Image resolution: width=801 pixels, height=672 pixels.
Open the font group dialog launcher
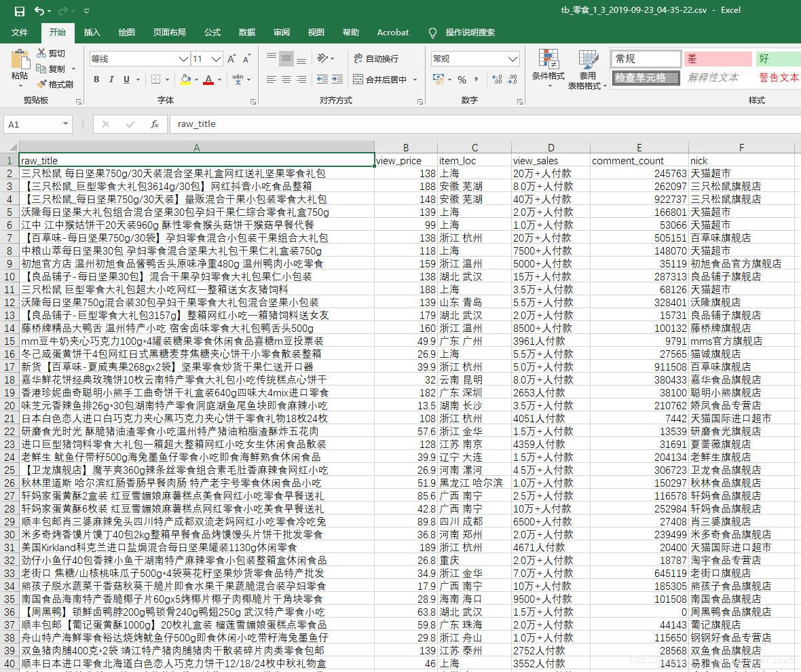coord(253,102)
